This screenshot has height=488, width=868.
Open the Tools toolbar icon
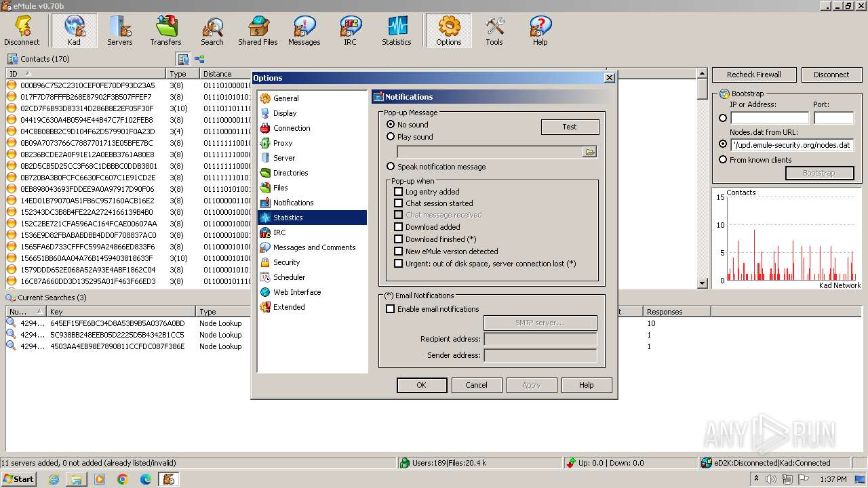(494, 30)
